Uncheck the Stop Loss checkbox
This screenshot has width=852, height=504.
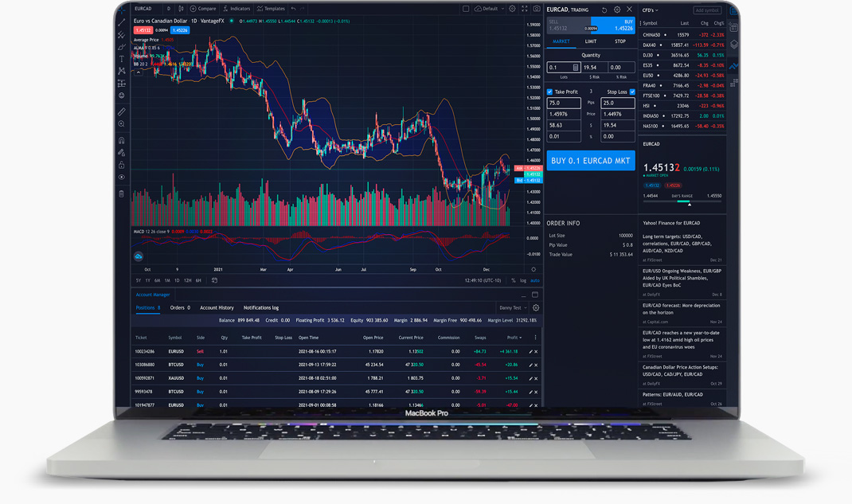tap(632, 92)
